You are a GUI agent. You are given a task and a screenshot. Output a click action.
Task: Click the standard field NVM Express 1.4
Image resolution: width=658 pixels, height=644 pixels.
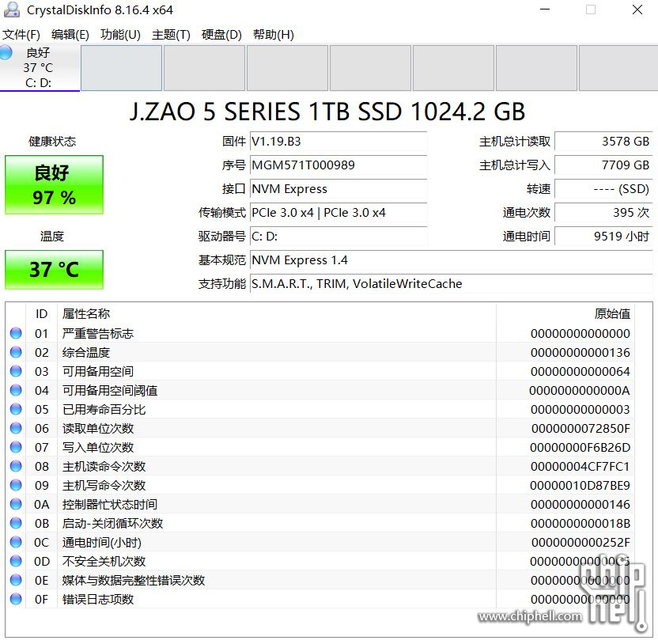tap(451, 260)
